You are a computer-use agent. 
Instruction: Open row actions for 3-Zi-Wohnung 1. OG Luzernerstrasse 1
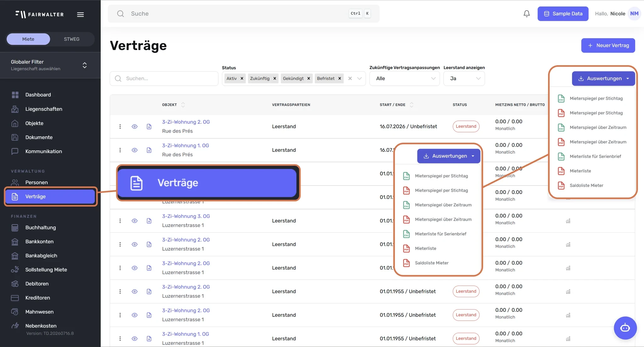click(x=120, y=338)
